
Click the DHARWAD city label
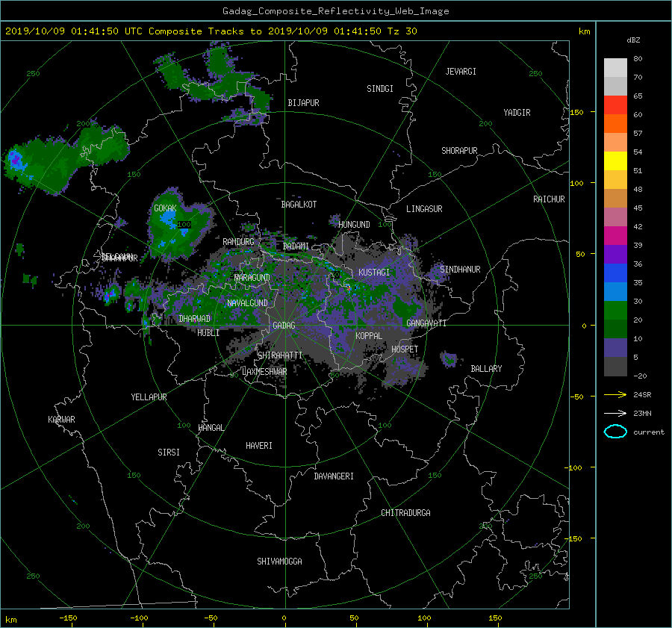pyautogui.click(x=194, y=319)
